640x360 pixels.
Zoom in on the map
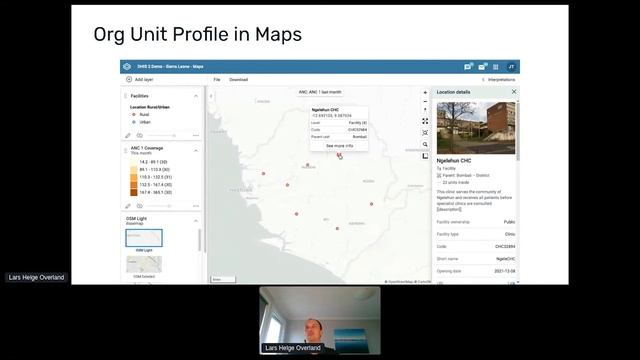click(425, 93)
